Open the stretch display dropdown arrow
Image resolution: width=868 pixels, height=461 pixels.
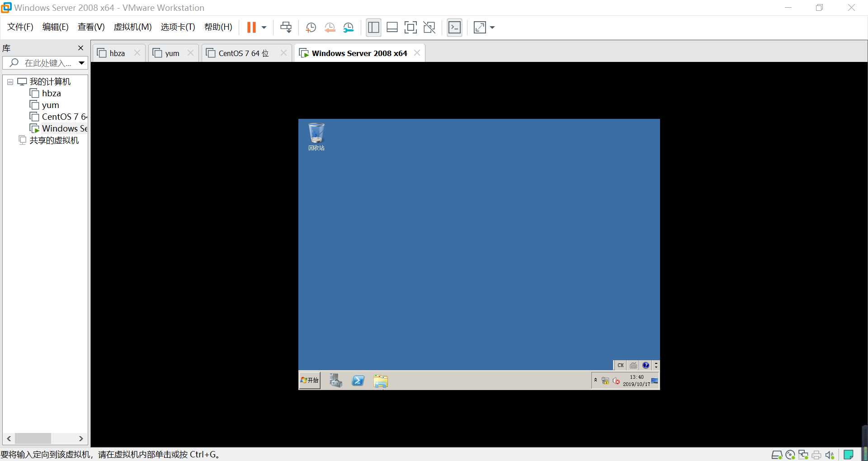point(492,28)
